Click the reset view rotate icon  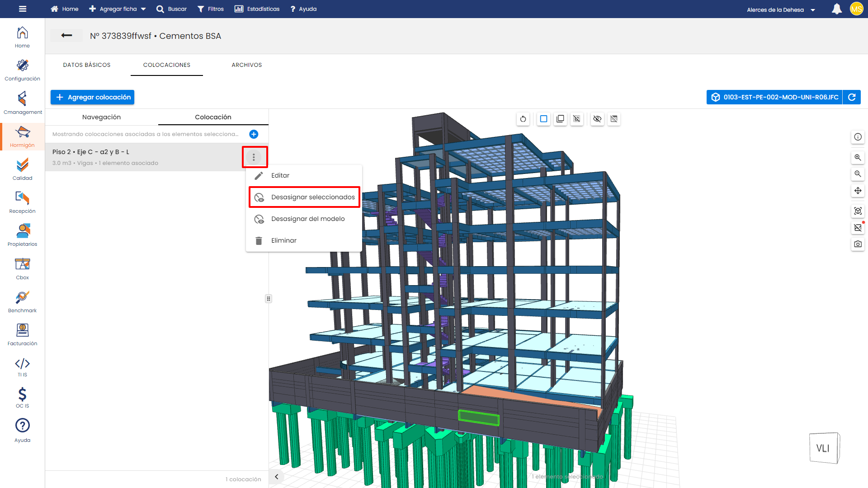(x=523, y=119)
